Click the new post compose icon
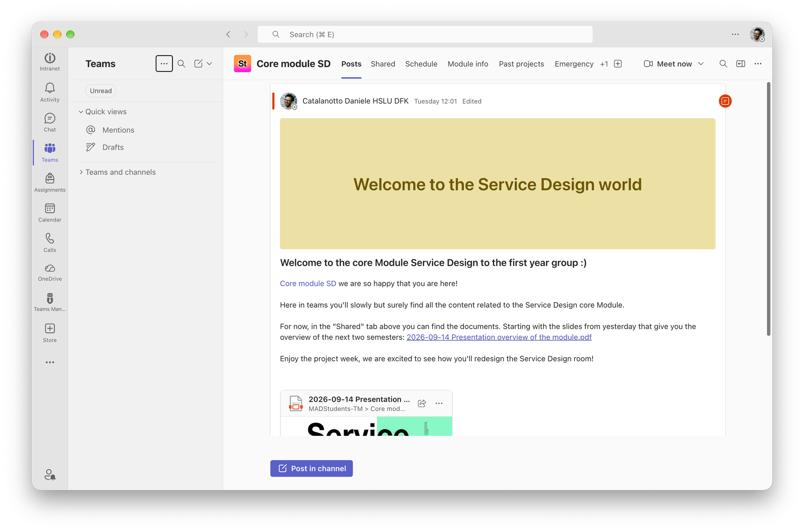The height and width of the screenshot is (532, 804). (198, 64)
